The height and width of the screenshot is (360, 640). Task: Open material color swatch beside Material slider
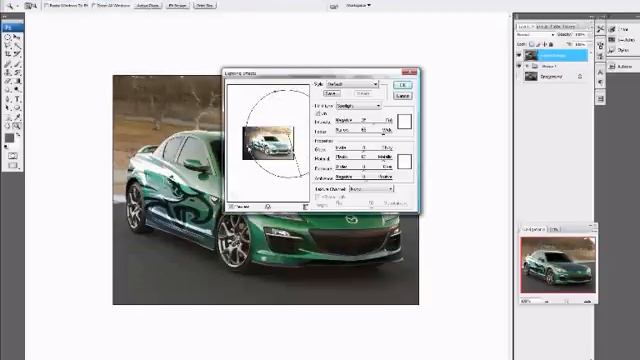click(x=404, y=162)
